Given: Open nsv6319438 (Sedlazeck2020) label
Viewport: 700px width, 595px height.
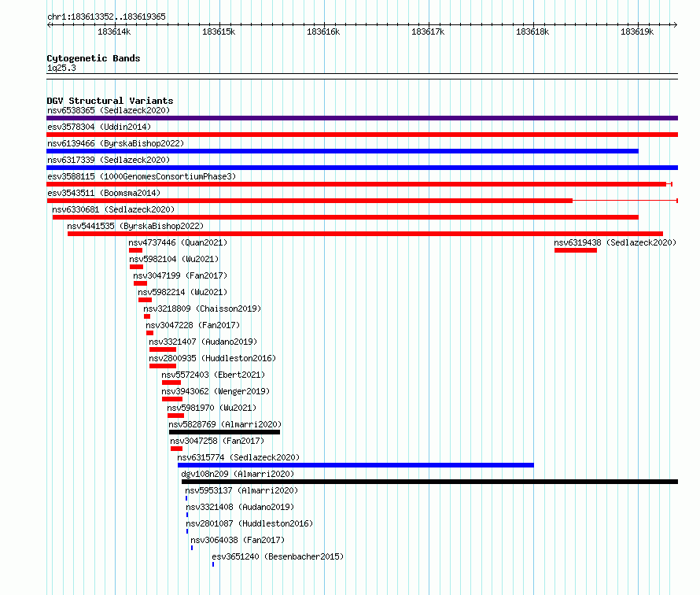Looking at the screenshot, I should tap(615, 242).
